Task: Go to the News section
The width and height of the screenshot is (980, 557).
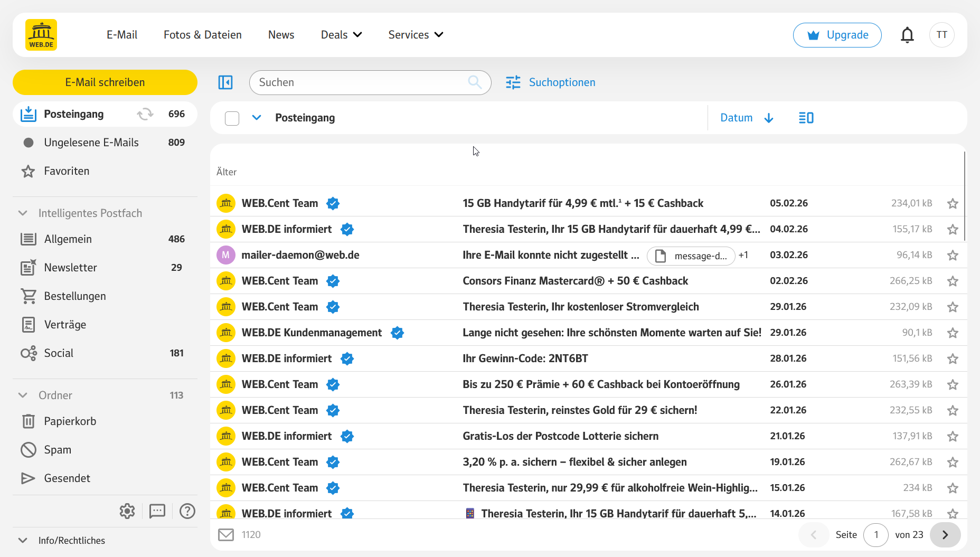Action: point(281,35)
